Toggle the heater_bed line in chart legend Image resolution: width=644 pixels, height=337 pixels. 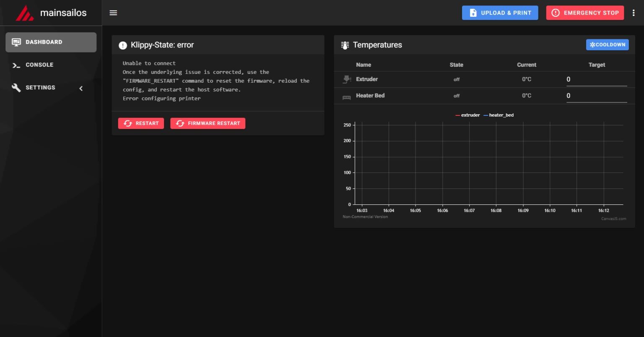pyautogui.click(x=499, y=115)
